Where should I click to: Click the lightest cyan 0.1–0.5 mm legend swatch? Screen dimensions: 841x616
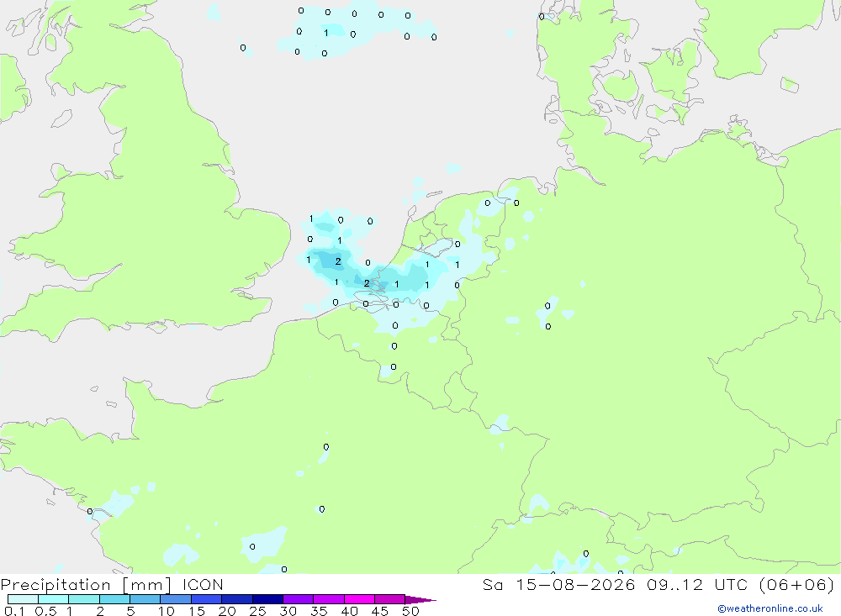point(23,599)
